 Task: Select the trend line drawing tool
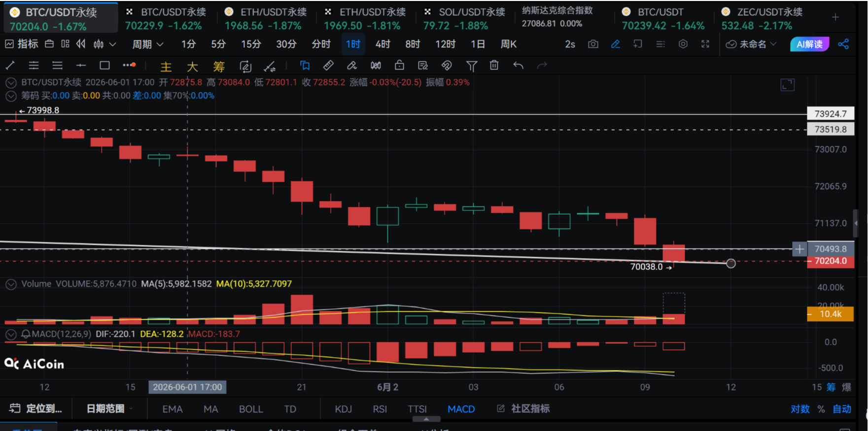(x=10, y=65)
